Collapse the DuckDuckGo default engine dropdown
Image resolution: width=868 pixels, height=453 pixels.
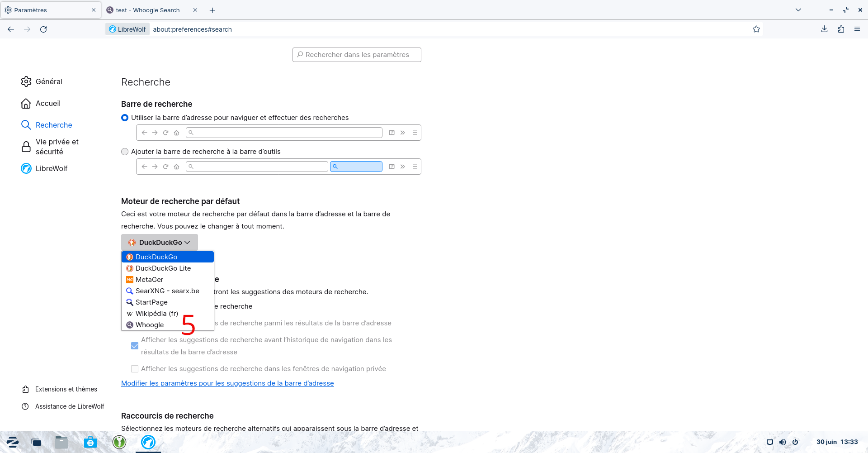click(159, 243)
